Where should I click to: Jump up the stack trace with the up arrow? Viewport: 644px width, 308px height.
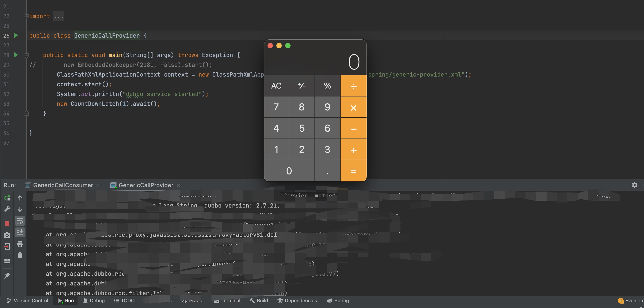20,198
